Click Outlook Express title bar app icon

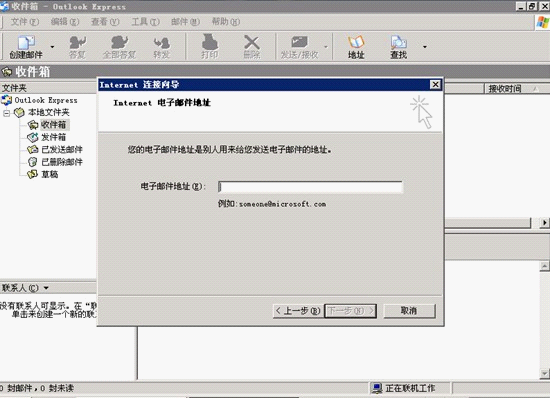(5, 6)
